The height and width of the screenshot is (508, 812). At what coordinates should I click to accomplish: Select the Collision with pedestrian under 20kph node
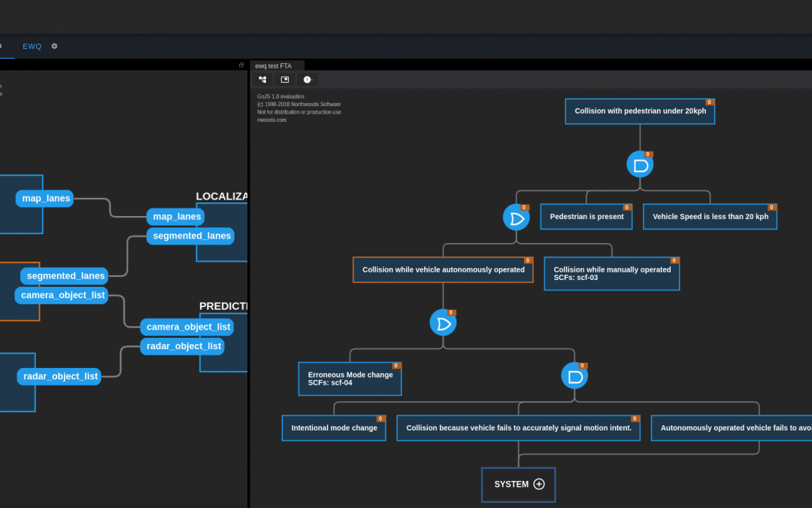click(640, 111)
